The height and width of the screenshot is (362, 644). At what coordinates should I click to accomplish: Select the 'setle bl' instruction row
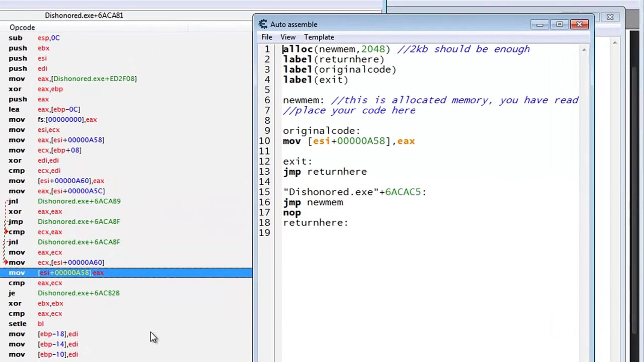point(126,324)
